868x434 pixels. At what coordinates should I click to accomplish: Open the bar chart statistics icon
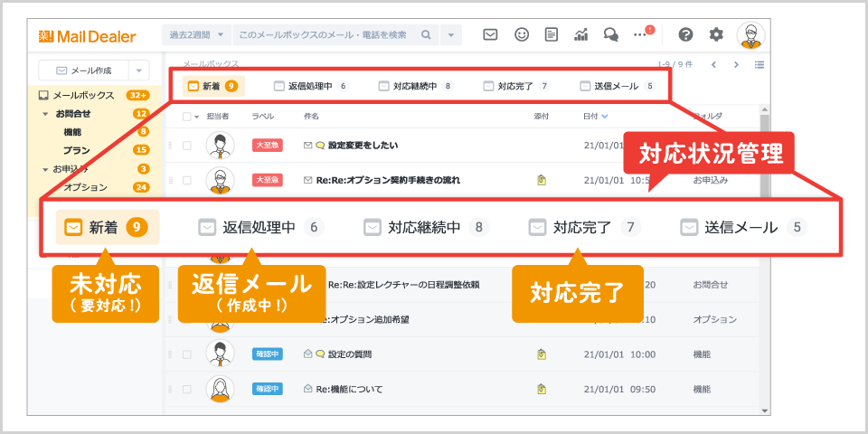(x=581, y=35)
